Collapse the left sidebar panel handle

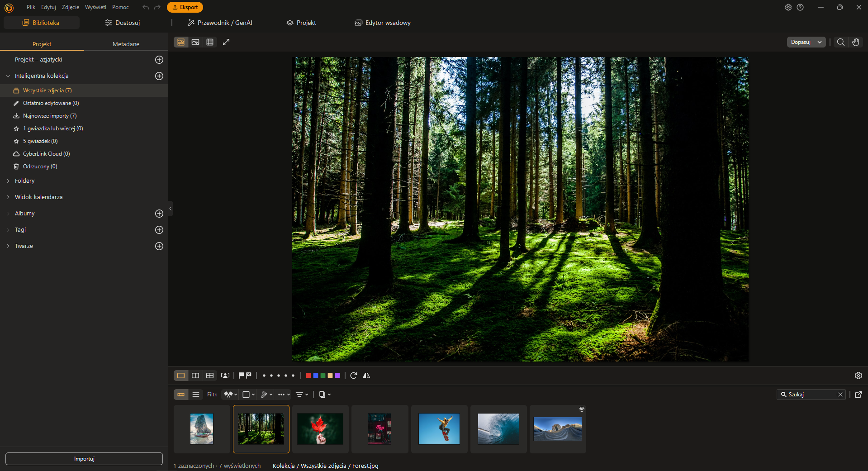171,209
